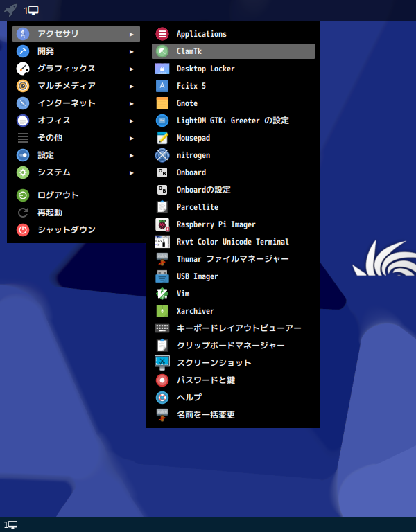Click the Thunar file manager icon

162,259
